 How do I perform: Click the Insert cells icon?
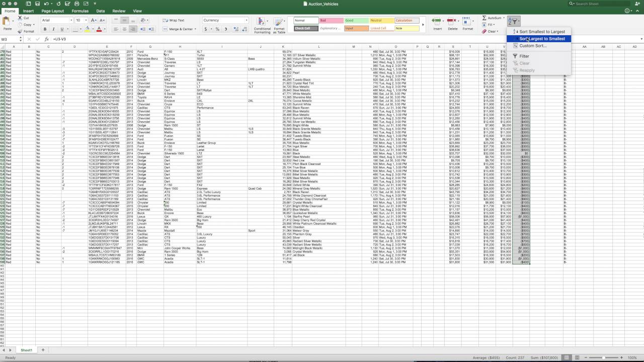pyautogui.click(x=437, y=21)
